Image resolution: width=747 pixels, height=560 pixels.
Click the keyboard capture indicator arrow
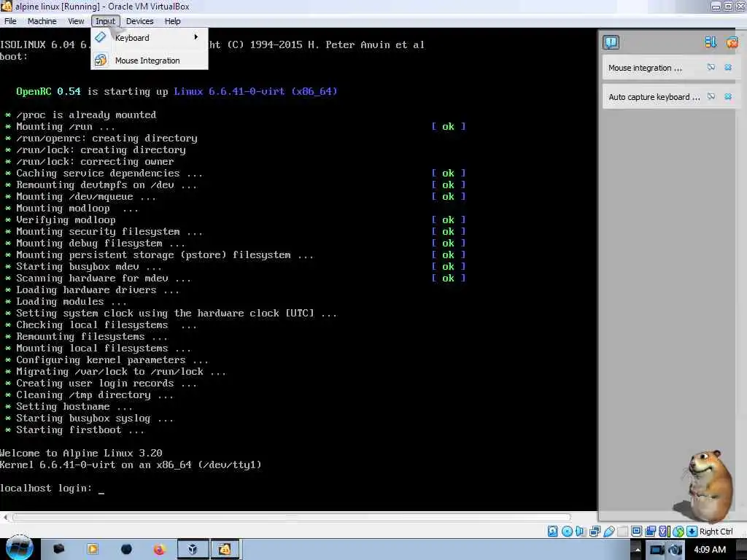tap(692, 532)
